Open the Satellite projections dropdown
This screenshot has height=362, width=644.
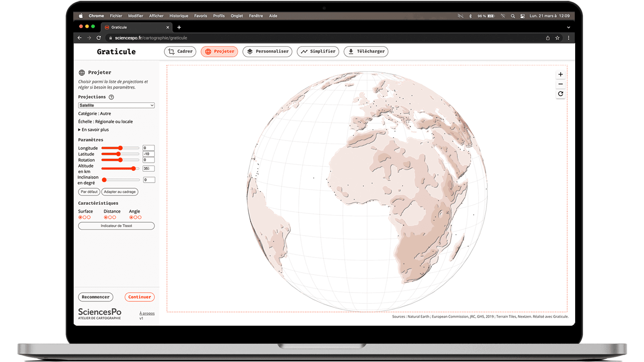pyautogui.click(x=116, y=105)
